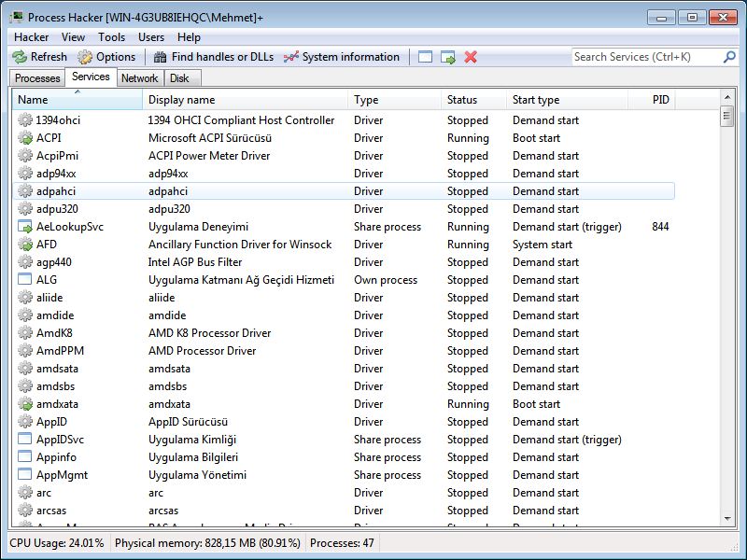747x560 pixels.
Task: Click the window icon beside ALG
Action: tap(25, 279)
